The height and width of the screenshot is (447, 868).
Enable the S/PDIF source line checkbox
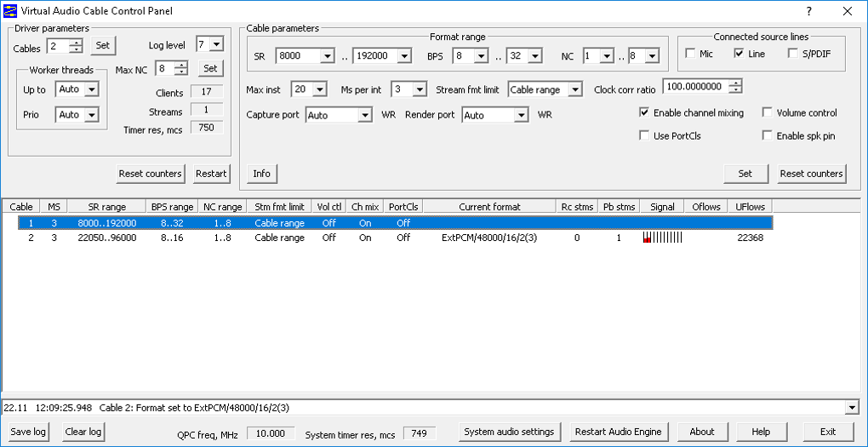coord(793,54)
